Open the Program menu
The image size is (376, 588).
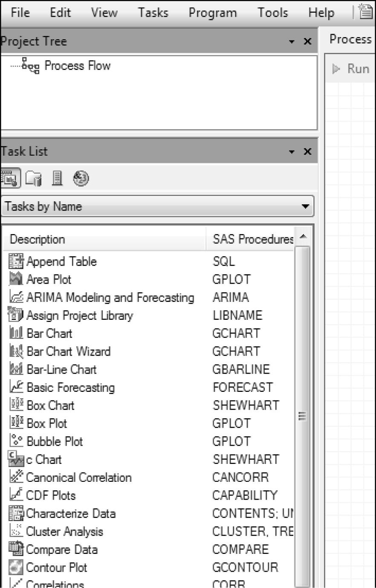click(213, 13)
